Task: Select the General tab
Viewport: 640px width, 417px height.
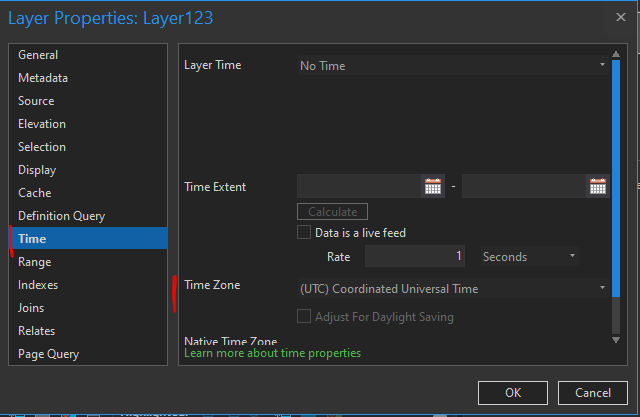Action: pos(38,55)
